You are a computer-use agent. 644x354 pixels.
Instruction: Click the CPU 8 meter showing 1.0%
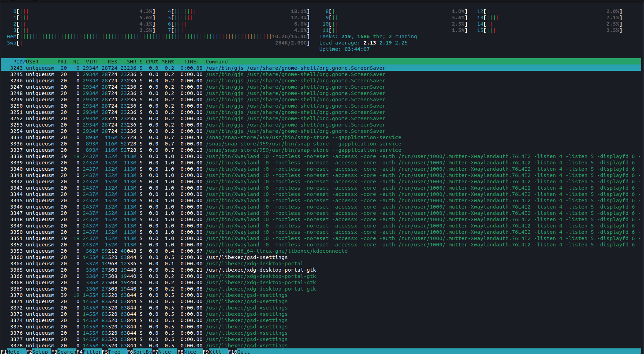click(x=396, y=11)
